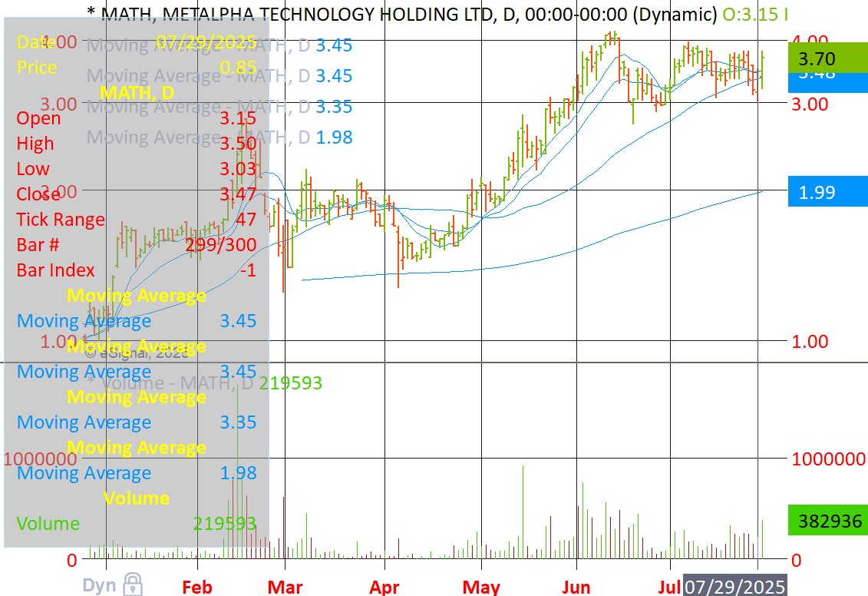This screenshot has height=596, width=868.
Task: Click the Mar label on time axis
Action: point(285,587)
